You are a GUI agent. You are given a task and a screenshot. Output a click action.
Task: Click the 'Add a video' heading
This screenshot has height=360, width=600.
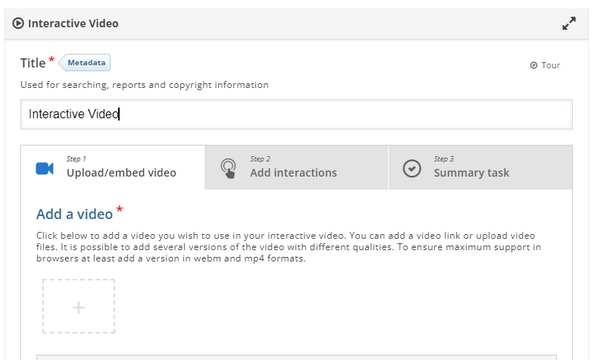(x=75, y=214)
